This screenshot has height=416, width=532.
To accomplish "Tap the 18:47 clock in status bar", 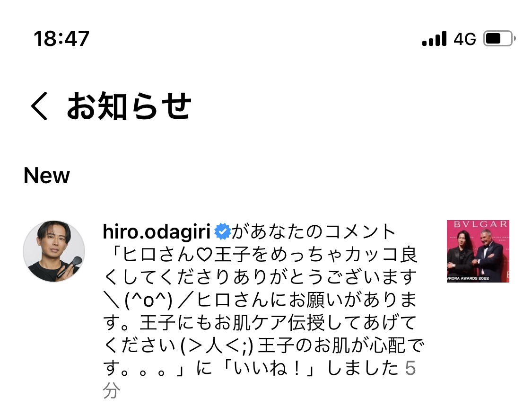I will click(x=61, y=38).
